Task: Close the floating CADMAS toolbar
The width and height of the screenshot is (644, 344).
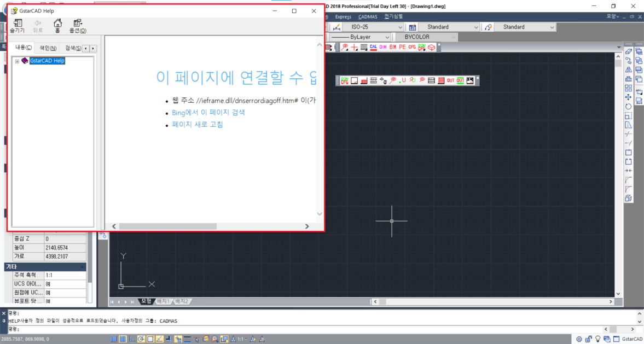Action: [x=478, y=78]
